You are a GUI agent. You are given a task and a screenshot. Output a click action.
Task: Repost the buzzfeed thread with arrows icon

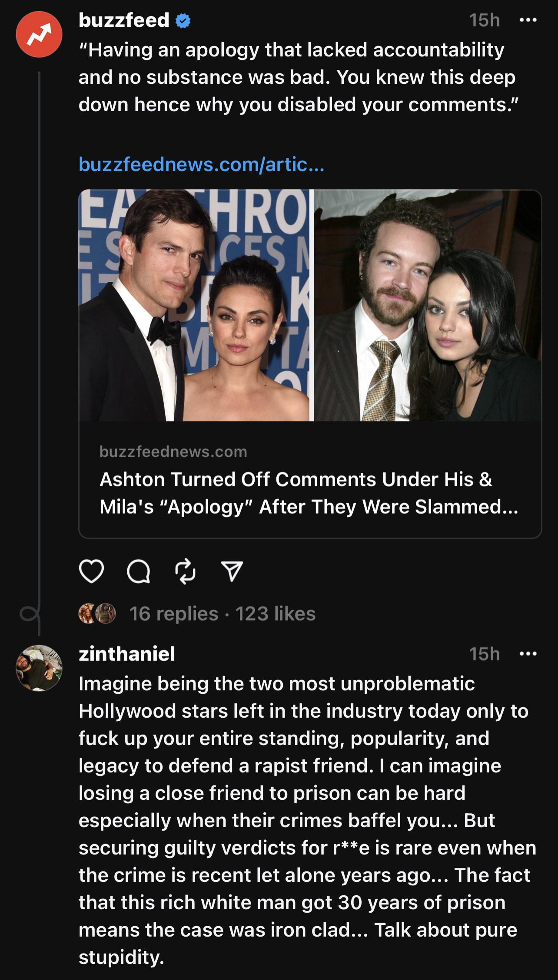tap(185, 571)
